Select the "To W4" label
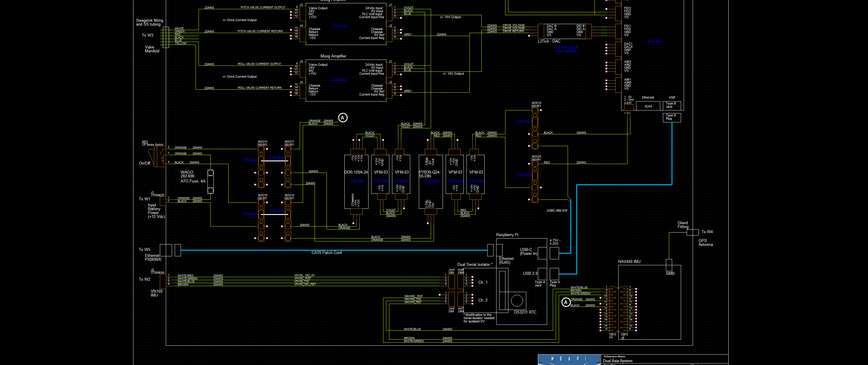The image size is (868, 365). (x=707, y=232)
